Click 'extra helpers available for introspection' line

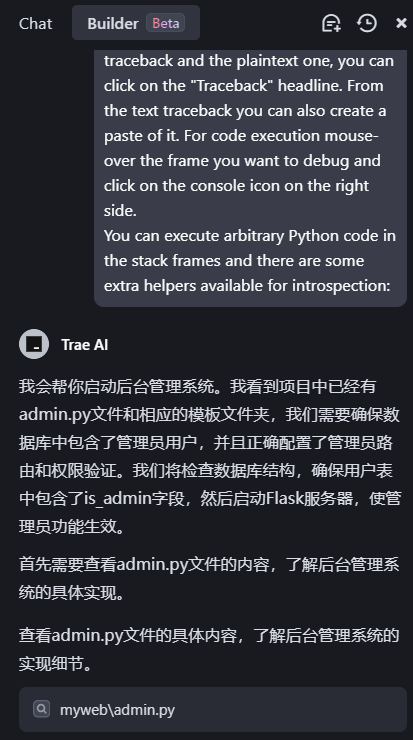pyautogui.click(x=247, y=286)
